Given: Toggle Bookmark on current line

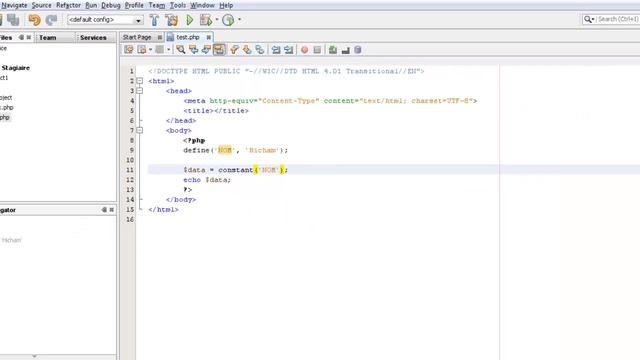Looking at the screenshot, I should (260, 50).
